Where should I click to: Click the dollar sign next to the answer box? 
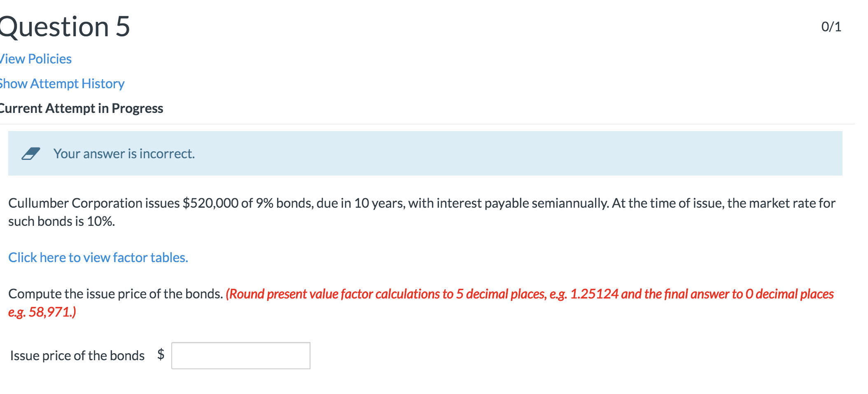pyautogui.click(x=161, y=355)
